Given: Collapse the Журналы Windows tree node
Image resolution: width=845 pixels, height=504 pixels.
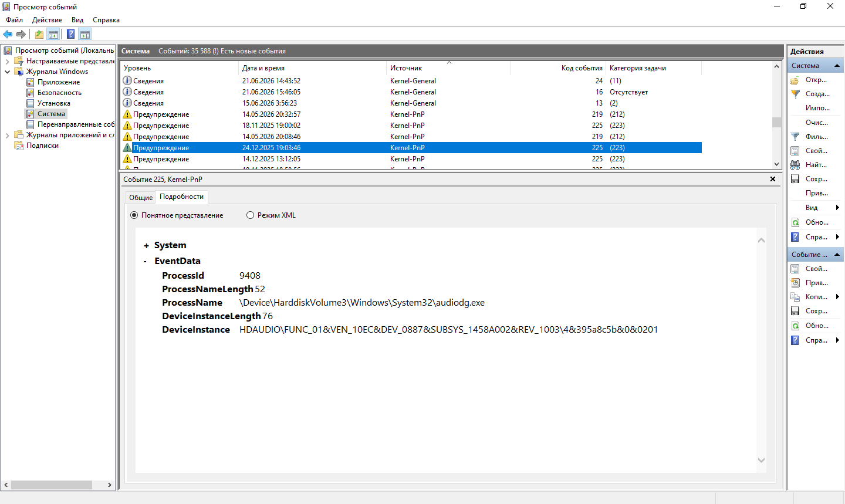Looking at the screenshot, I should coord(7,72).
